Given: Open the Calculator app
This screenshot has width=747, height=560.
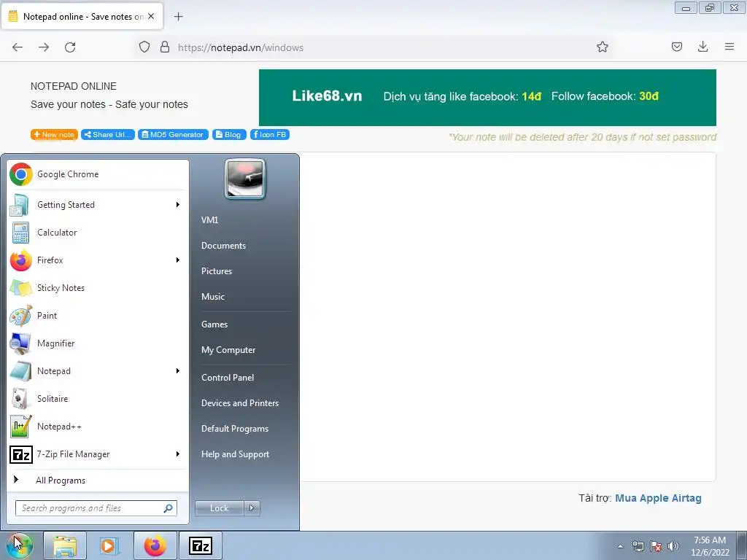Looking at the screenshot, I should [98, 233].
